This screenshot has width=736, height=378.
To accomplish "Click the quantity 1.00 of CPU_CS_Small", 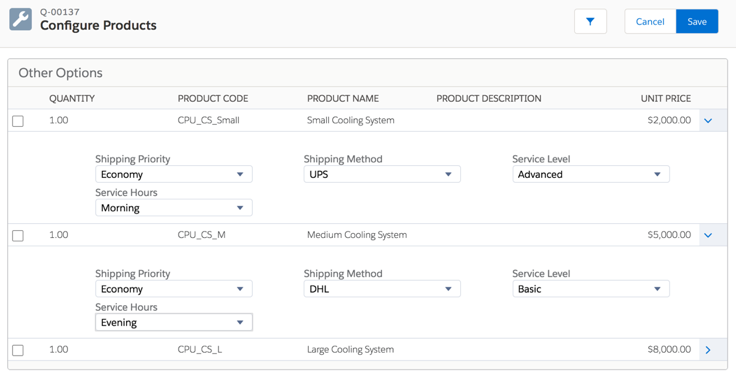I will [x=59, y=120].
